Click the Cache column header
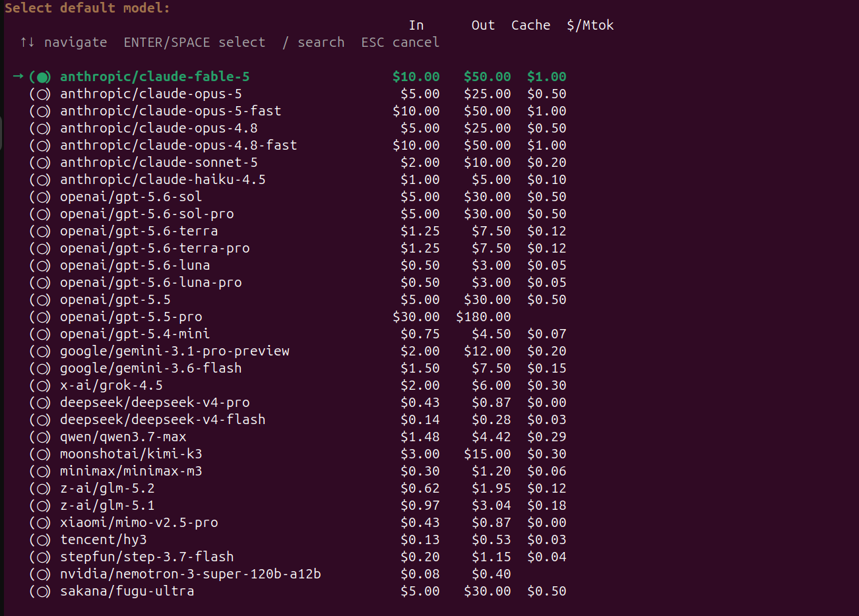Viewport: 859px width, 616px height. (x=530, y=25)
